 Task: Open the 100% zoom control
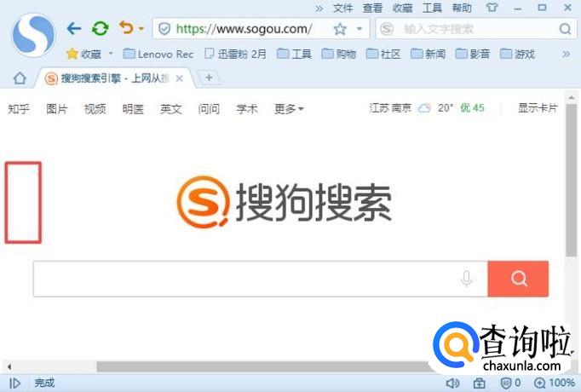(x=555, y=383)
